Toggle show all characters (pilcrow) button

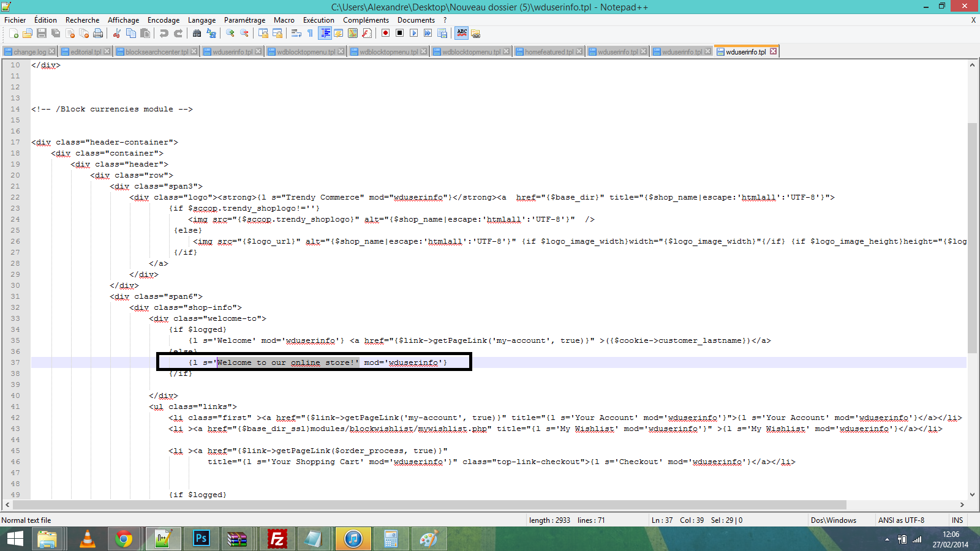tap(310, 33)
